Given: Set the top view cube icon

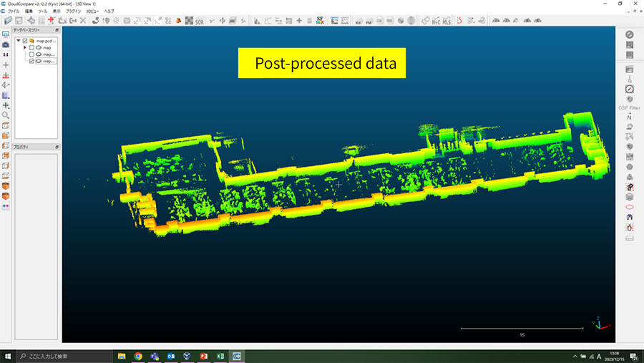Looking at the screenshot, I should pyautogui.click(x=6, y=125).
